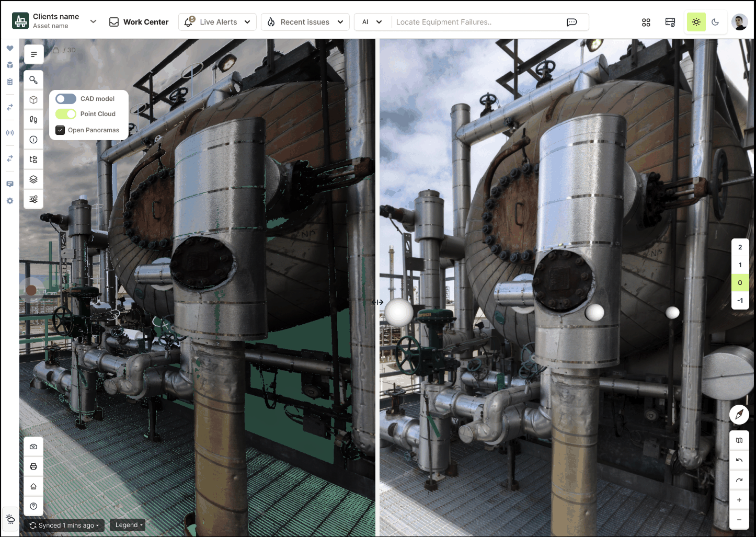756x537 pixels.
Task: Click the compass navigation icon
Action: 739,415
